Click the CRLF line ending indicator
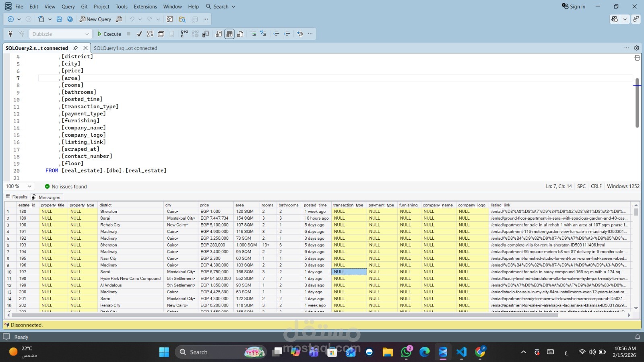644x362 pixels. (x=596, y=186)
